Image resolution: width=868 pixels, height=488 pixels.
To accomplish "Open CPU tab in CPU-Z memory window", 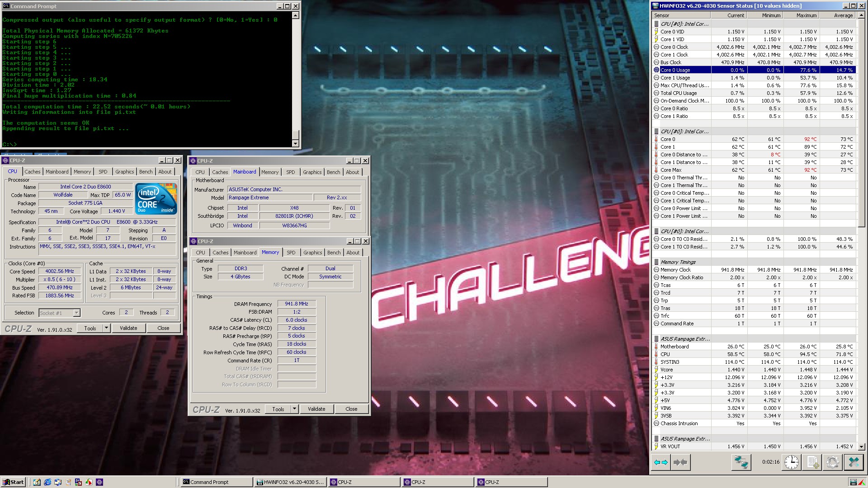I will [x=201, y=253].
